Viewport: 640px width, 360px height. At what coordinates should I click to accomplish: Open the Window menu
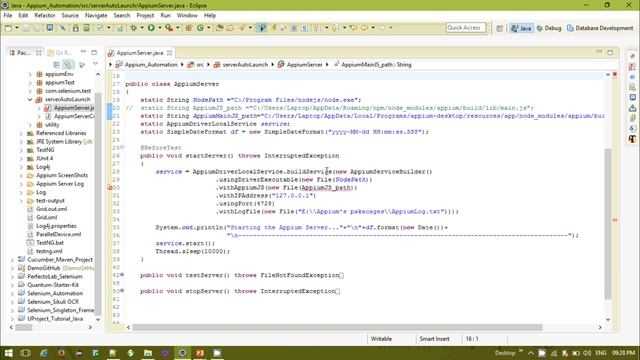pos(187,16)
